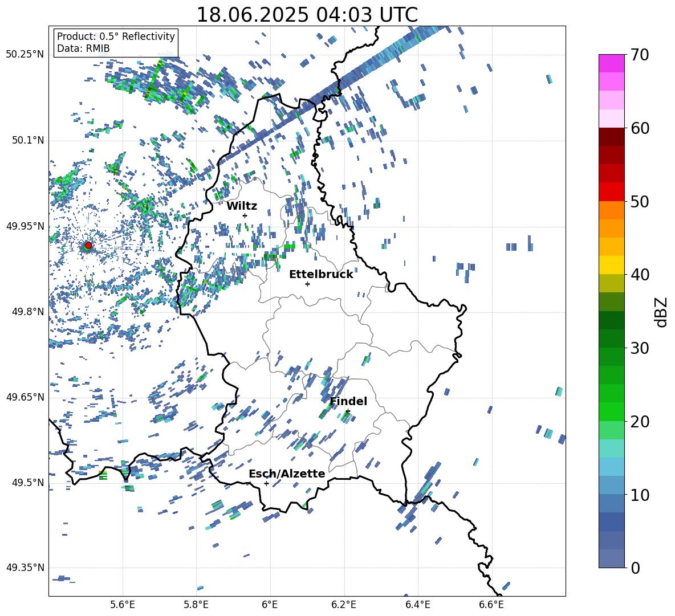675x616 pixels.
Task: Click the 49.8°N latitude label
Action: coord(28,312)
